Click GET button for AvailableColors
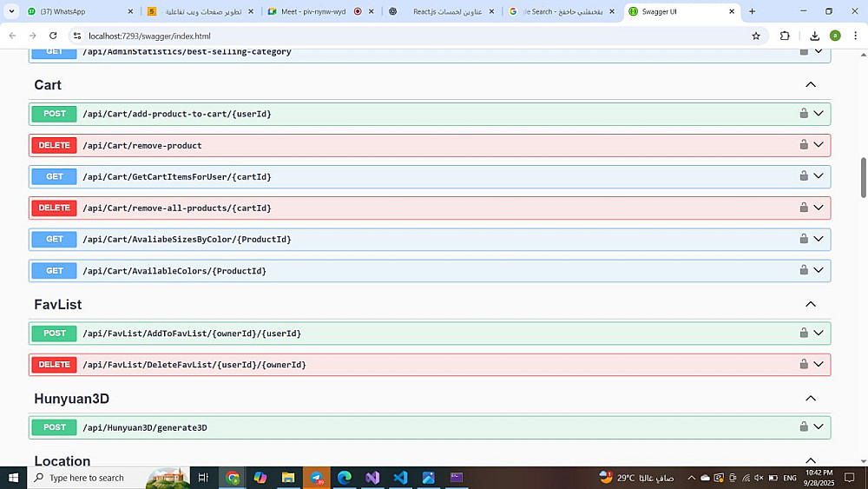This screenshot has width=868, height=489. [x=54, y=271]
